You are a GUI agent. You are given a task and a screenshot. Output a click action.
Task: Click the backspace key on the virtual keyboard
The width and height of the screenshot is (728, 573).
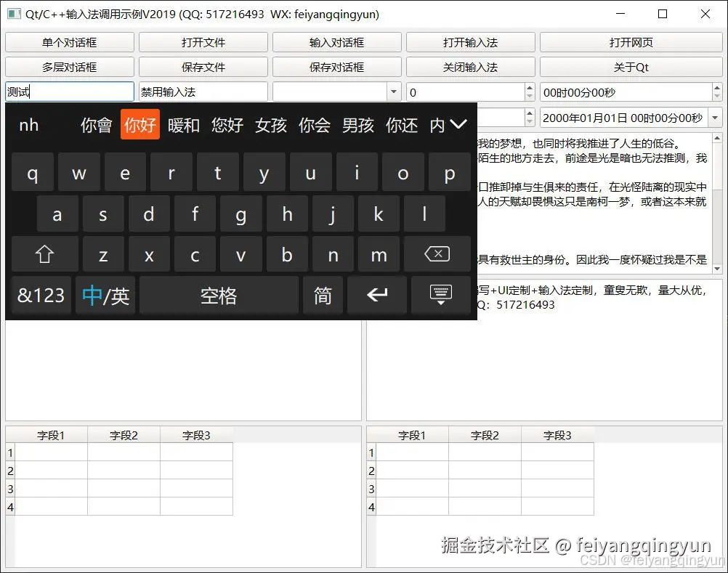[x=437, y=254]
